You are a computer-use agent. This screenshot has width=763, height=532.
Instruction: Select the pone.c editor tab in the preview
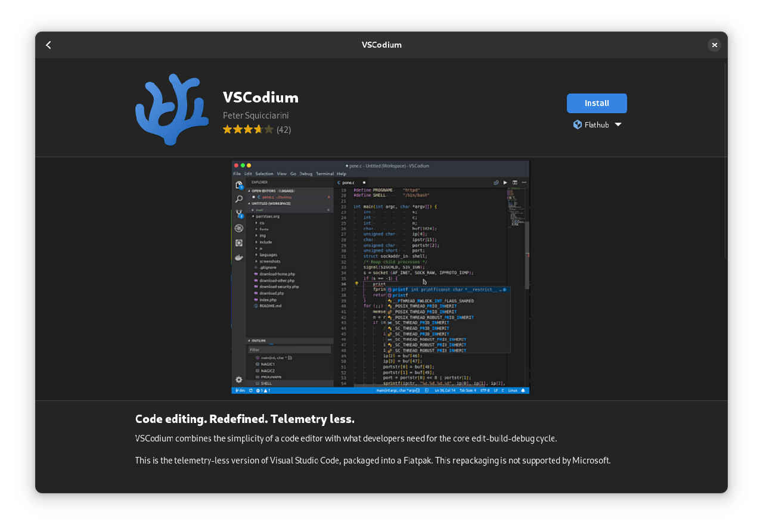pyautogui.click(x=346, y=182)
